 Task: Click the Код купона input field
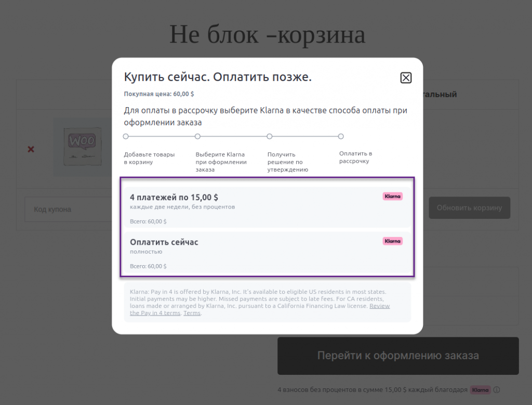[x=68, y=208]
